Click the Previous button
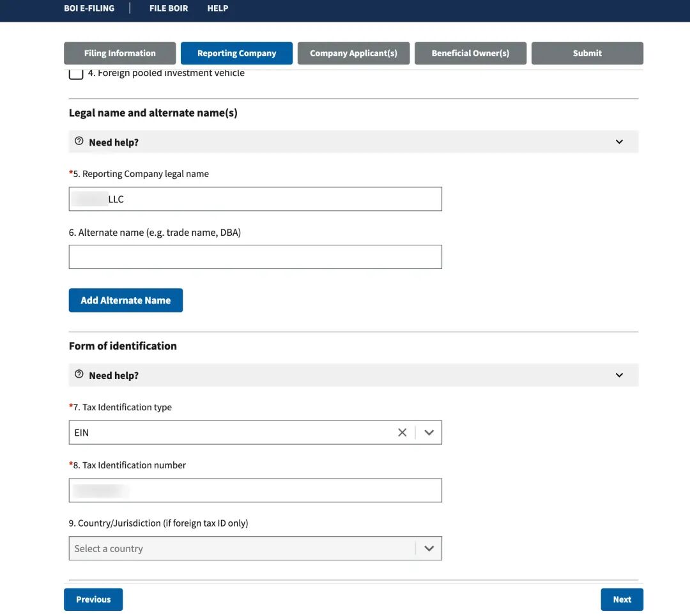The height and width of the screenshot is (616, 690). [x=93, y=599]
